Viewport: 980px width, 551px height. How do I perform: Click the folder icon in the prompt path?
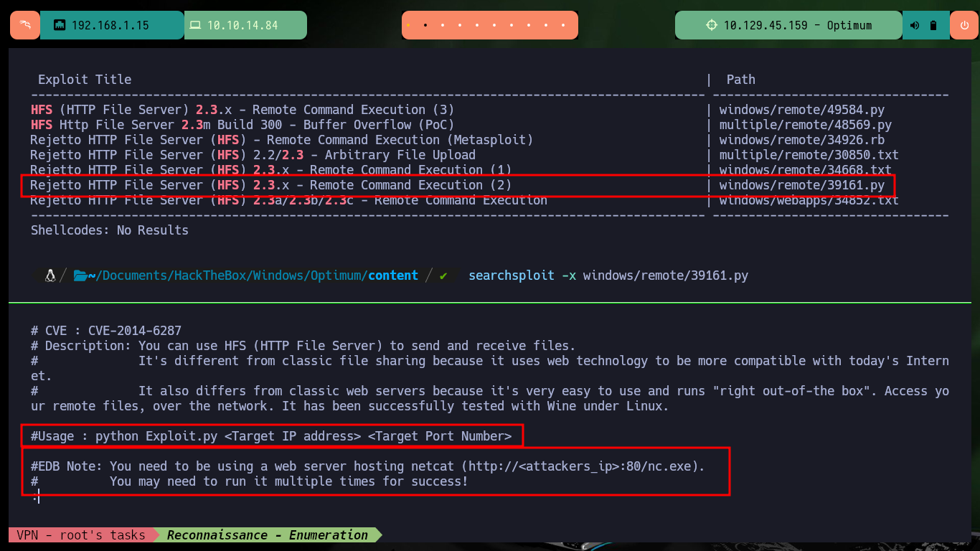(80, 275)
